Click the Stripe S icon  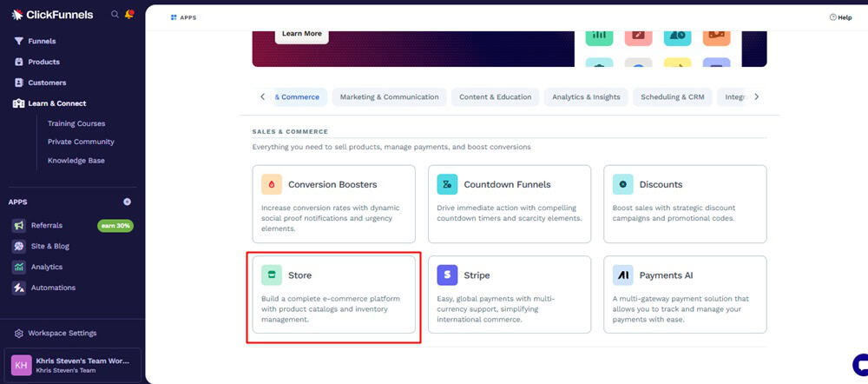coord(447,275)
